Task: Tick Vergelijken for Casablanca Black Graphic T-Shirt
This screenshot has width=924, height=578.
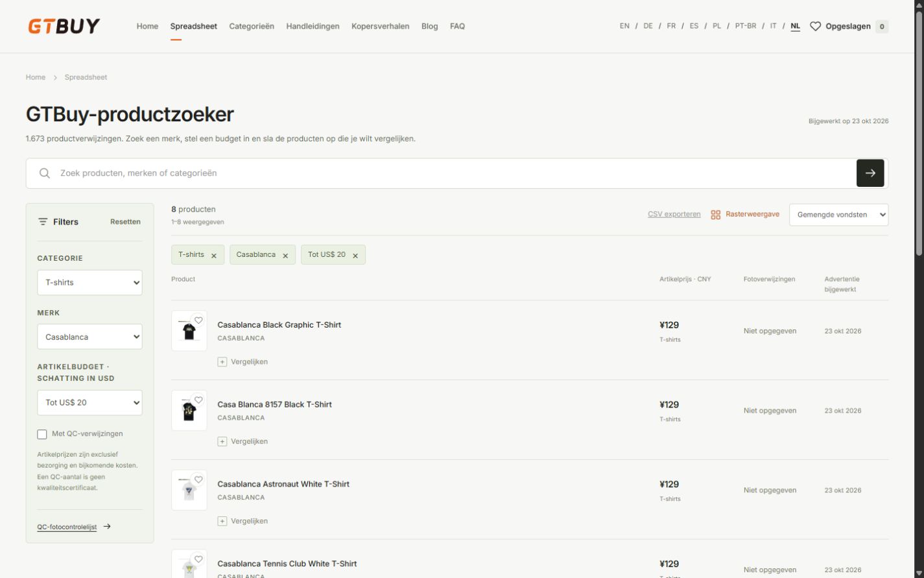Action: click(x=243, y=362)
